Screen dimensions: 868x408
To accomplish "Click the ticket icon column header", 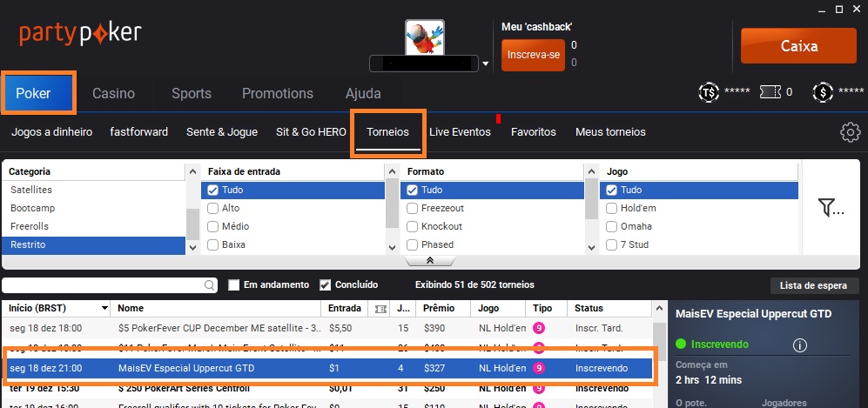I will click(x=380, y=309).
